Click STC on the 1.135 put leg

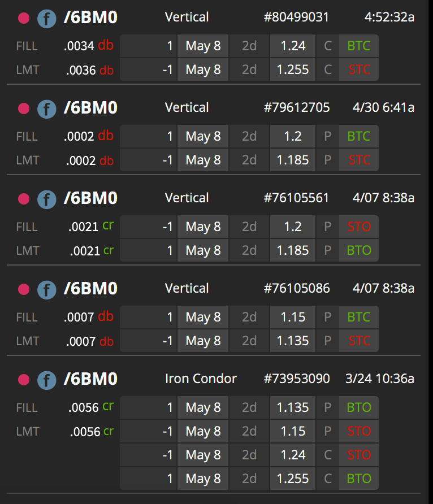point(359,340)
